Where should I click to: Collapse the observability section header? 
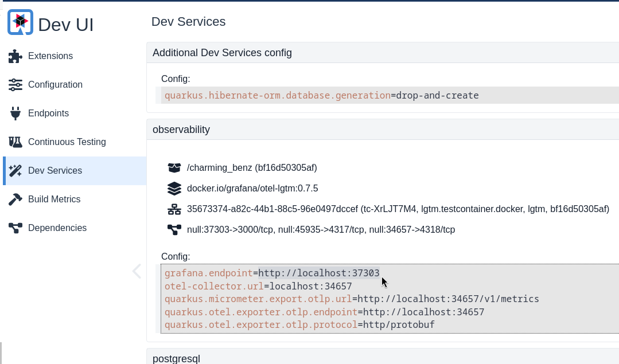coord(181,130)
